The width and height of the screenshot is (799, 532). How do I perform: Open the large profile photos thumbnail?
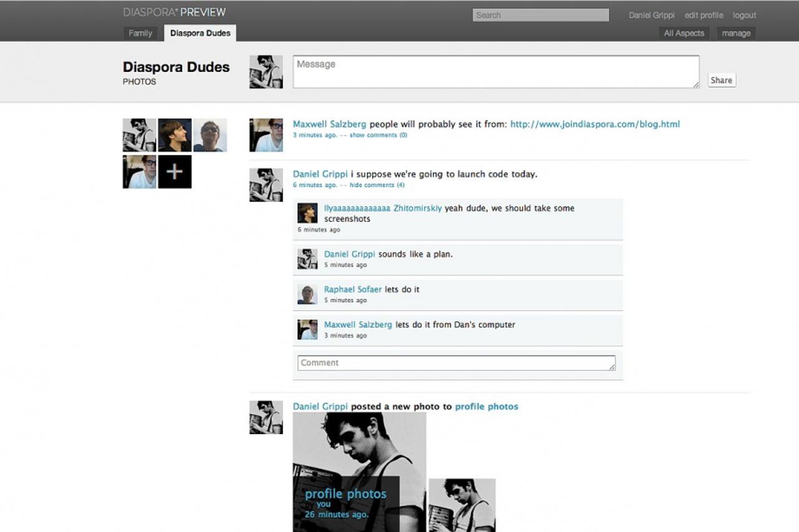coord(360,472)
